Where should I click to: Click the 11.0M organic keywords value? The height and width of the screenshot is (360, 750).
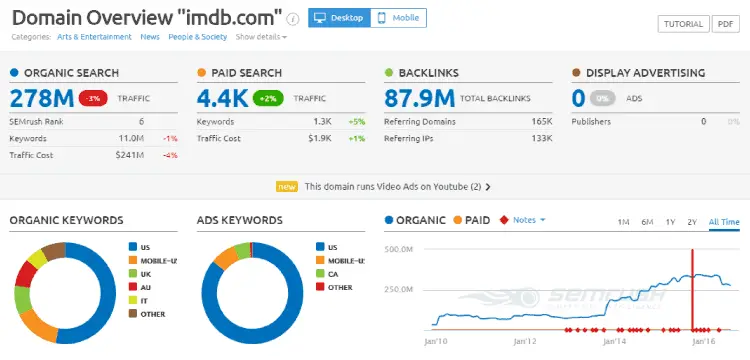coord(131,139)
